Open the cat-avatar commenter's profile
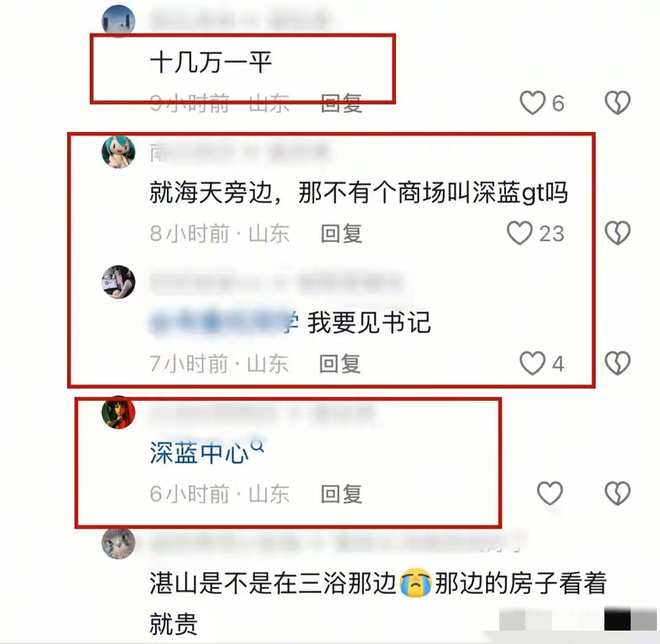 (x=119, y=543)
